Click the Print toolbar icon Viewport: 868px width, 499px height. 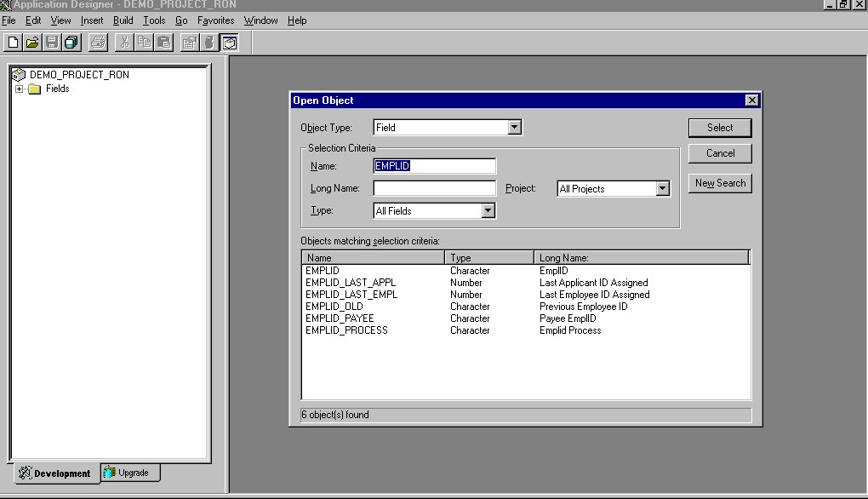(x=98, y=42)
